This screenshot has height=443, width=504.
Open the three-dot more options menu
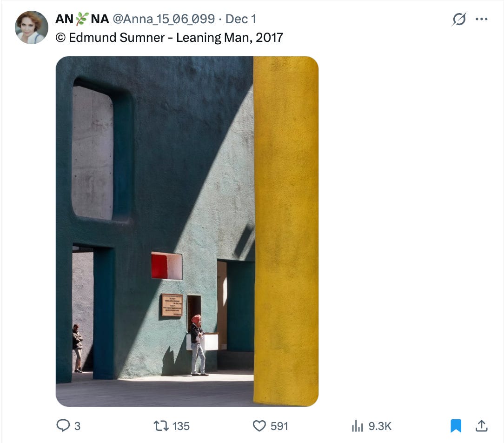tap(482, 19)
